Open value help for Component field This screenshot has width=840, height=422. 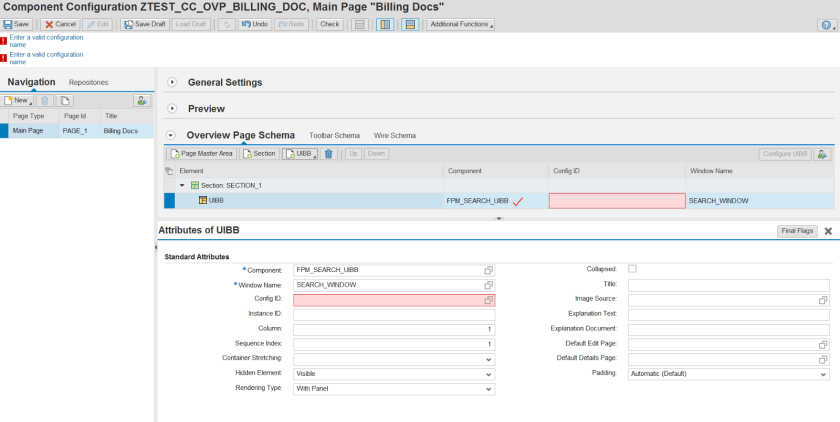[489, 270]
